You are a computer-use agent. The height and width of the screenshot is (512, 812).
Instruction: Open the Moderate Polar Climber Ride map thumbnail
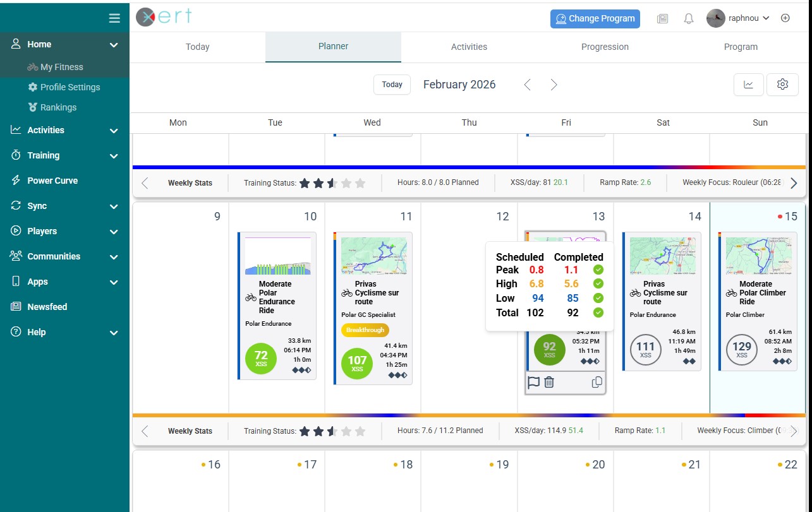(758, 256)
